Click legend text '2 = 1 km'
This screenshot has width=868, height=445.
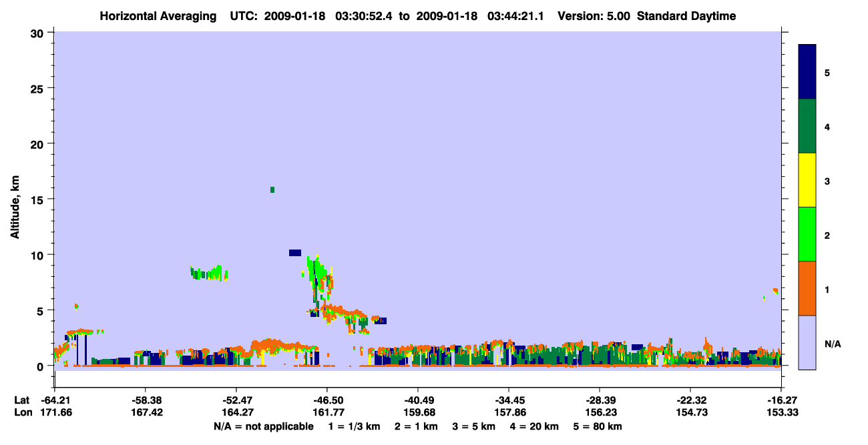point(418,426)
